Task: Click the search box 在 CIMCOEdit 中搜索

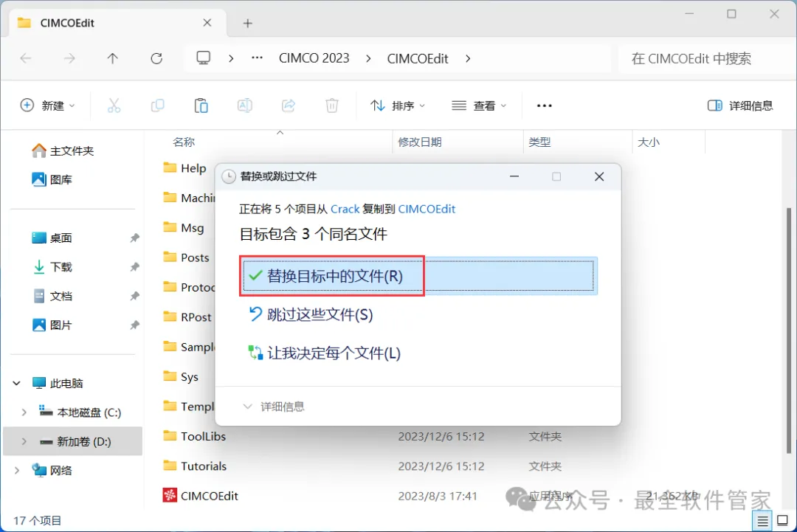Action: (706, 59)
